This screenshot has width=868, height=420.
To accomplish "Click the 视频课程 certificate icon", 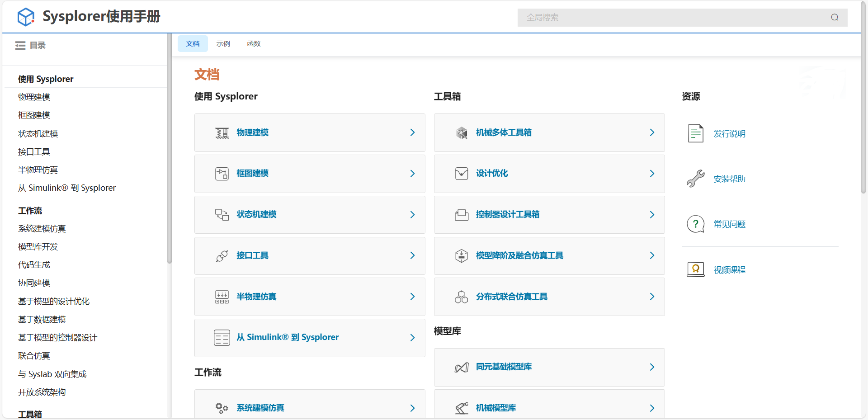I will click(696, 269).
